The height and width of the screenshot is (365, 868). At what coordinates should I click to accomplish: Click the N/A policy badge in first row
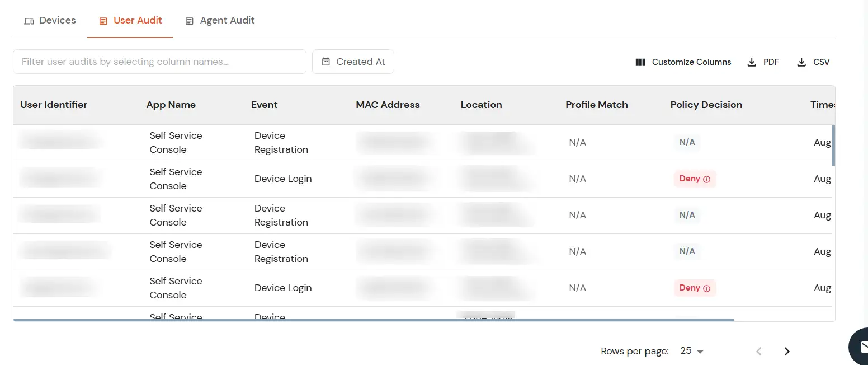[687, 142]
